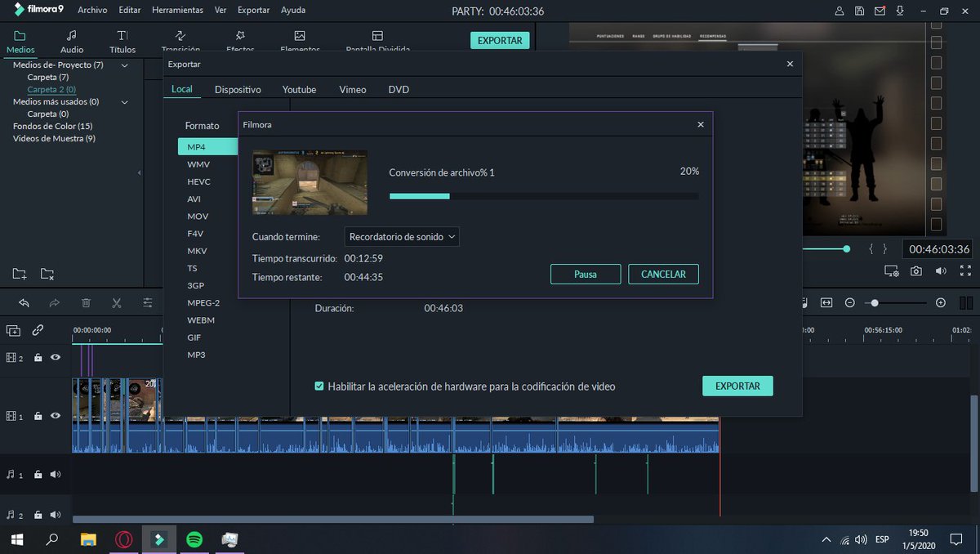Image resolution: width=980 pixels, height=554 pixels.
Task: Show hidden system tray icons chevron
Action: pos(826,539)
